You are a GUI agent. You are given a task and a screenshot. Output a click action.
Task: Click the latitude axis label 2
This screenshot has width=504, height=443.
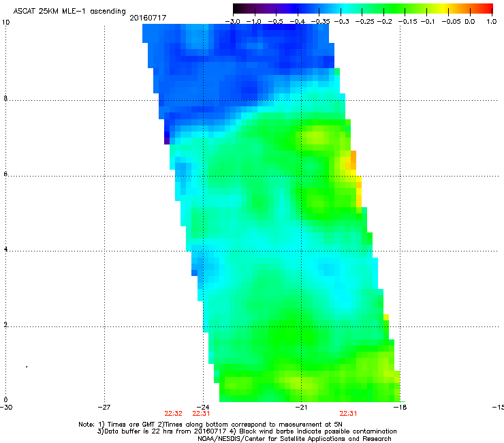click(5, 325)
